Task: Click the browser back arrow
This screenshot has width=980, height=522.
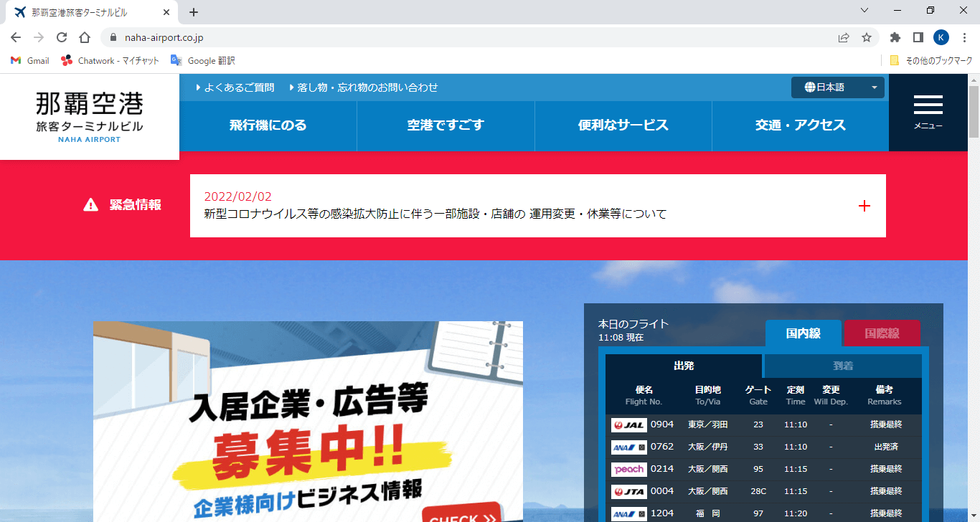Action: tap(16, 37)
